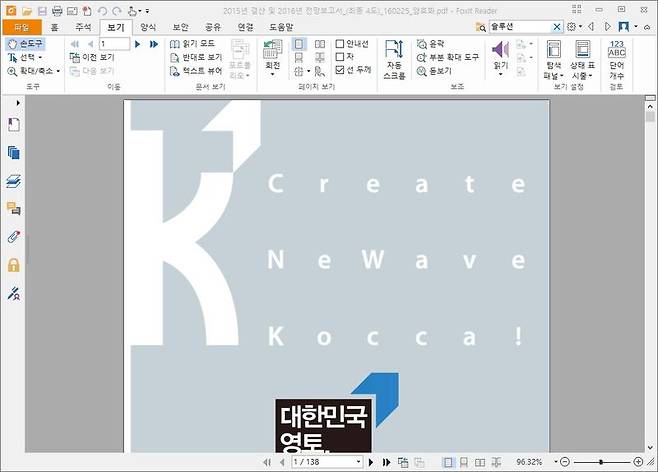Click zoom out minus in status bar
This screenshot has height=472, width=658.
click(565, 462)
